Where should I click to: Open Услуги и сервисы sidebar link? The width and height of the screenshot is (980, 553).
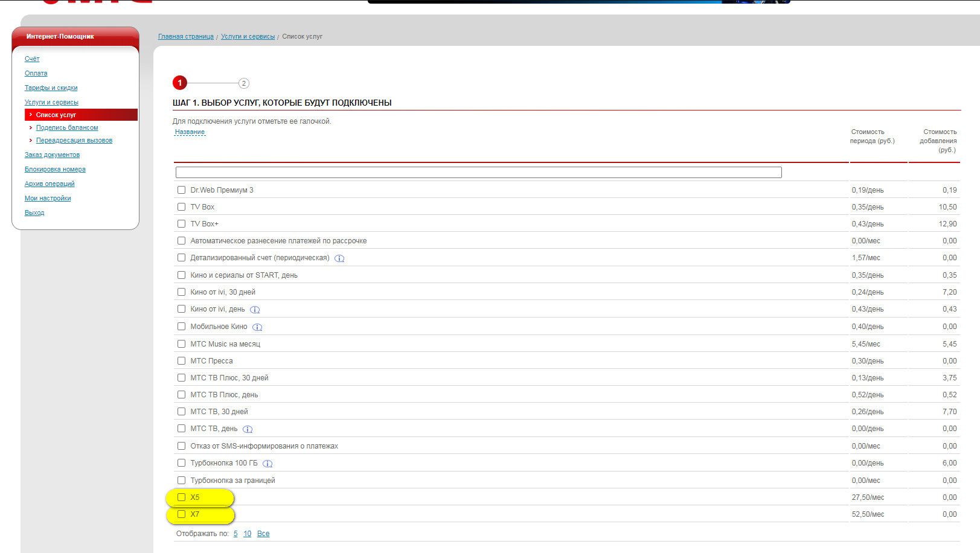[x=51, y=102]
